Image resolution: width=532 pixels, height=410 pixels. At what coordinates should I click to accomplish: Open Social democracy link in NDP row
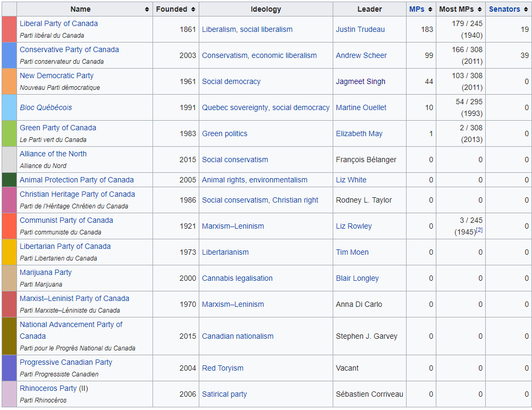pos(231,82)
